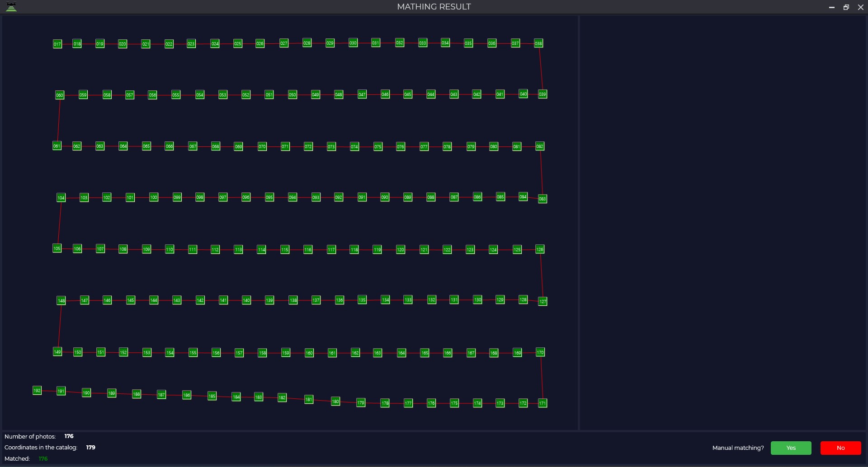Select photo marker 038
Screen dimensions: 868x467
[538, 43]
